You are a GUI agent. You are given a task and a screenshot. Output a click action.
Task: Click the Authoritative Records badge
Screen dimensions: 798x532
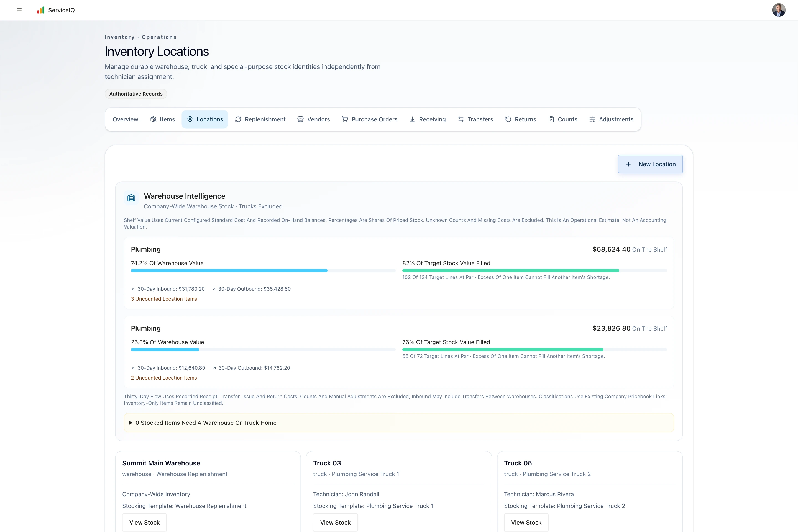[136, 94]
